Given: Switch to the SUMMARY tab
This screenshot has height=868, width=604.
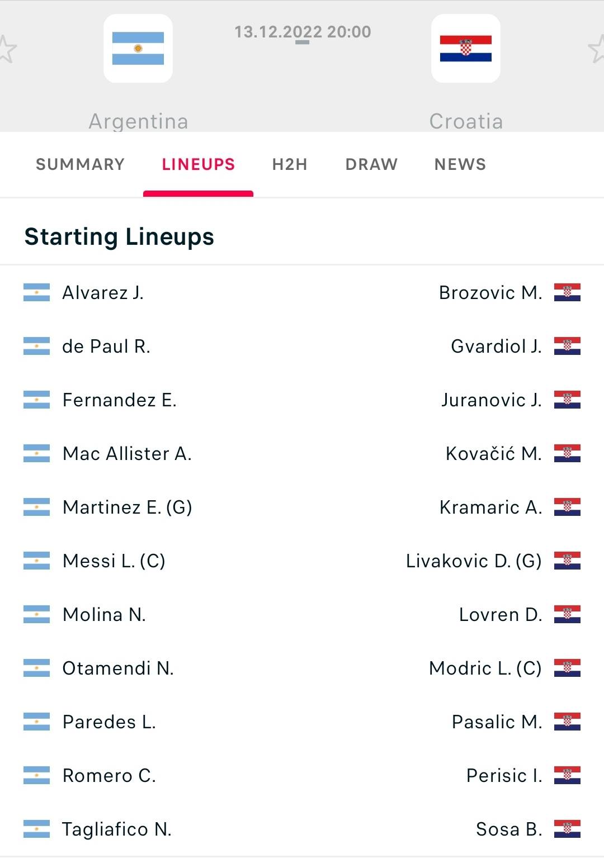Looking at the screenshot, I should 80,164.
